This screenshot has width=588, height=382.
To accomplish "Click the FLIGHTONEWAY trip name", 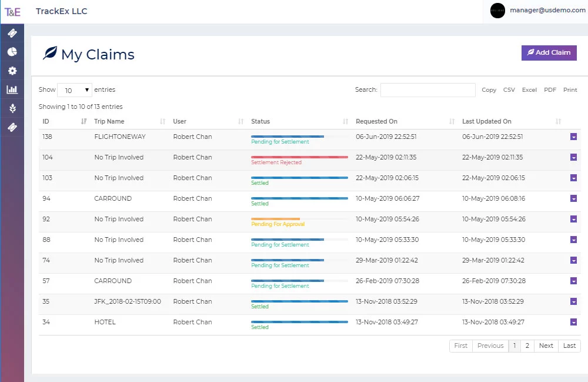I will tap(120, 137).
